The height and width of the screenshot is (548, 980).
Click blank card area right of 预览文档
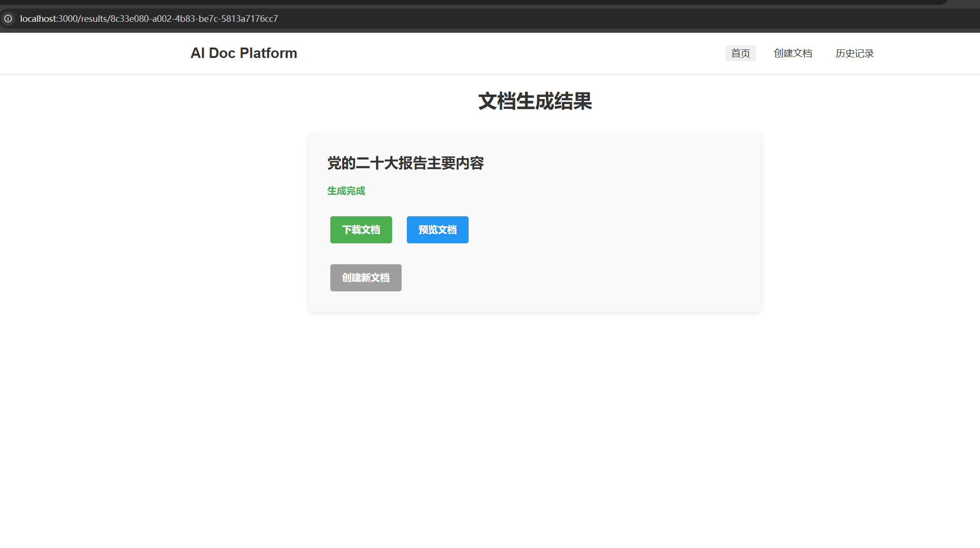coord(594,230)
